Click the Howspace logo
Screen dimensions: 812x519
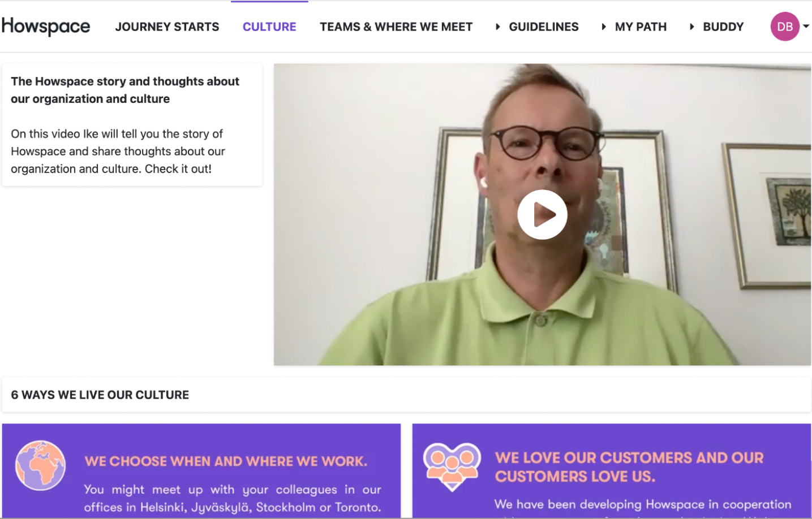tap(46, 26)
